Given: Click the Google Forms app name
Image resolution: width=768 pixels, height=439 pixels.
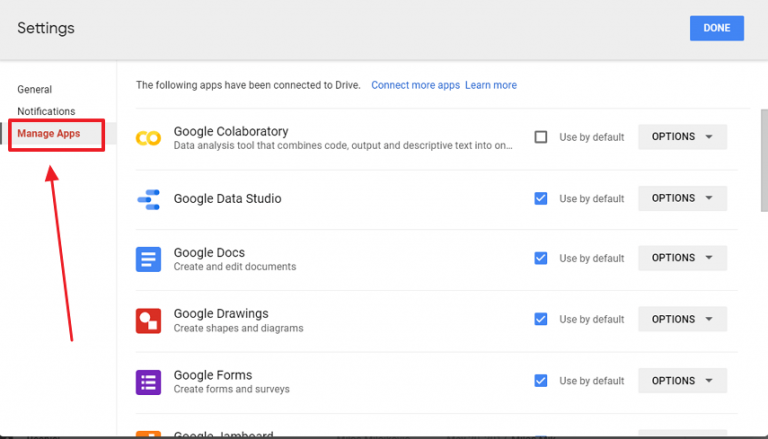Looking at the screenshot, I should [213, 375].
